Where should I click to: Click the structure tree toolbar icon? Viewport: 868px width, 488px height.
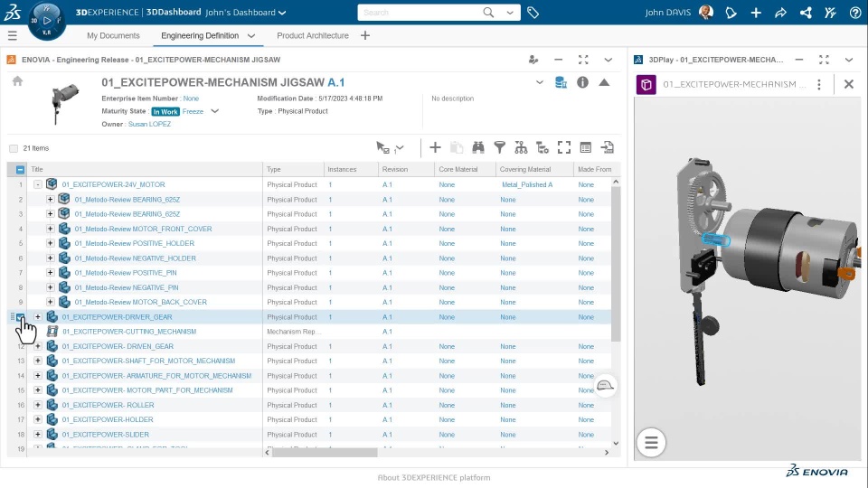[521, 147]
